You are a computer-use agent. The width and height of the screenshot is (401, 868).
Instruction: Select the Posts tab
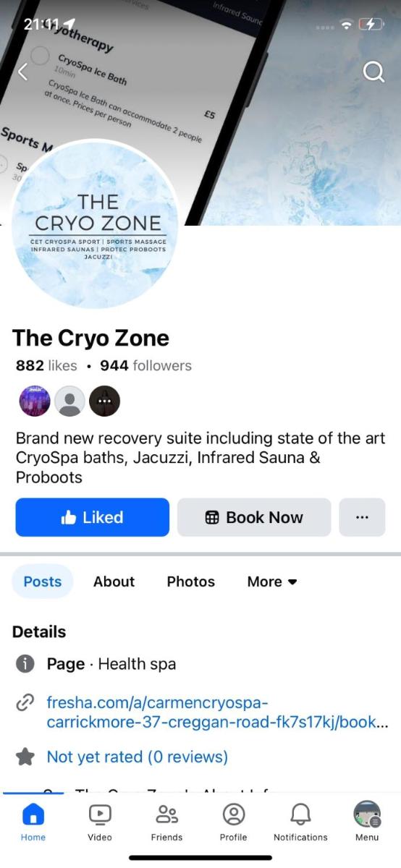[43, 582]
